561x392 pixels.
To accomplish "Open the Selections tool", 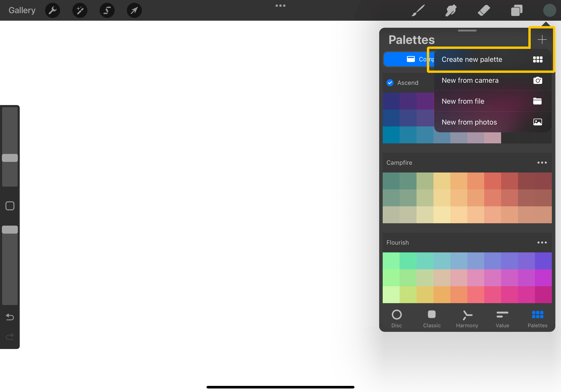I will point(107,10).
